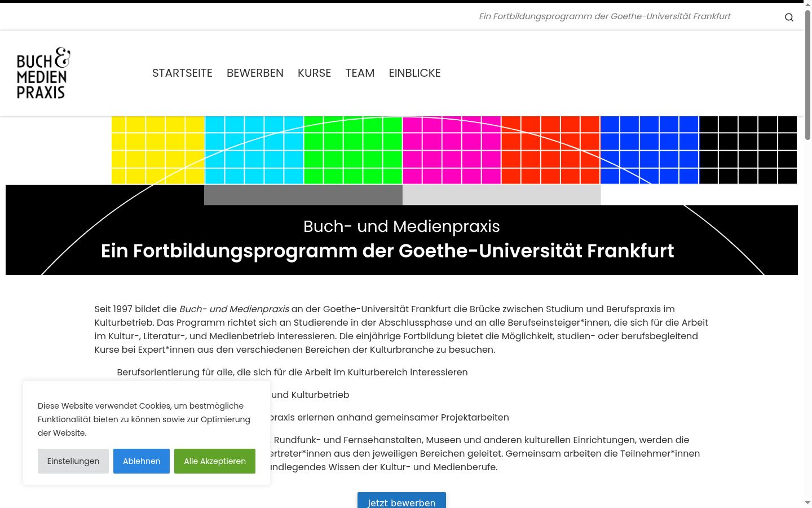Click the paragraph starting 'Seit 1997 bildet die'

click(401, 329)
